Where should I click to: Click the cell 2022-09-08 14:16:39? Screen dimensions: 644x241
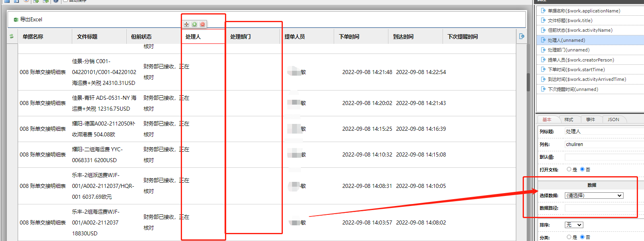tap(421, 129)
